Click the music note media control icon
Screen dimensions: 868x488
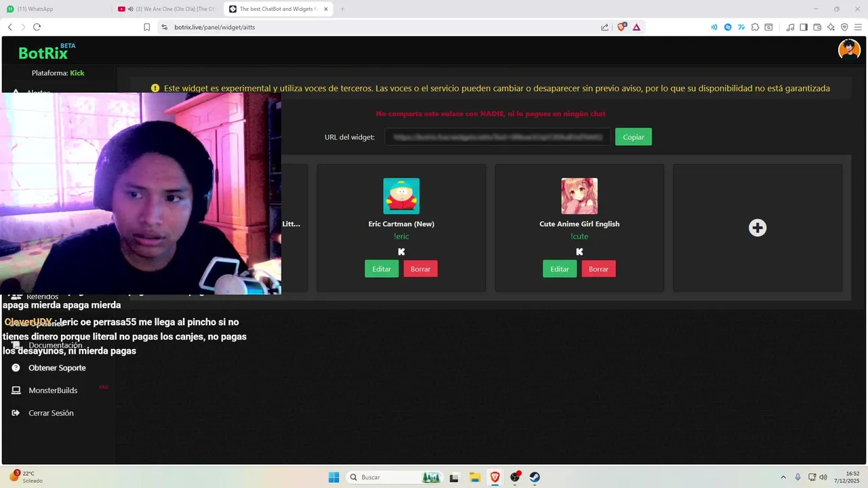pos(790,27)
